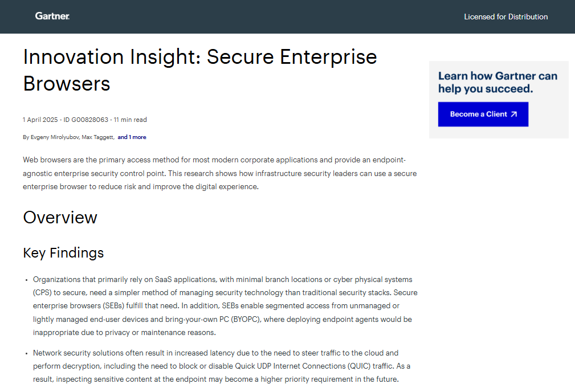Image resolution: width=575 pixels, height=392 pixels.
Task: Click the 11 min read indicator
Action: pyautogui.click(x=130, y=120)
